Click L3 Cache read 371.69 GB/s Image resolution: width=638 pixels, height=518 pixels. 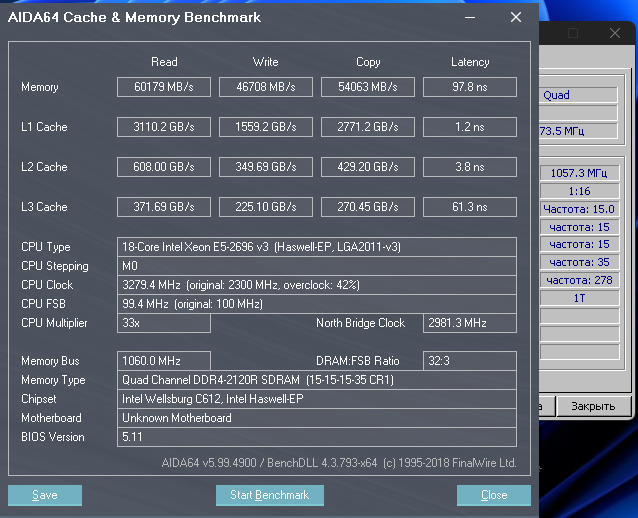(164, 207)
